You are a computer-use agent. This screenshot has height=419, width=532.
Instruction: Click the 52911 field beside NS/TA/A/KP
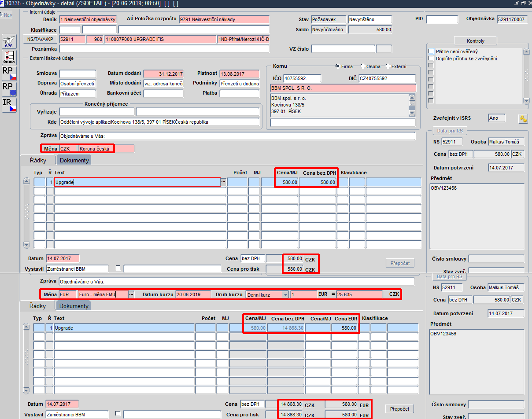tap(72, 39)
